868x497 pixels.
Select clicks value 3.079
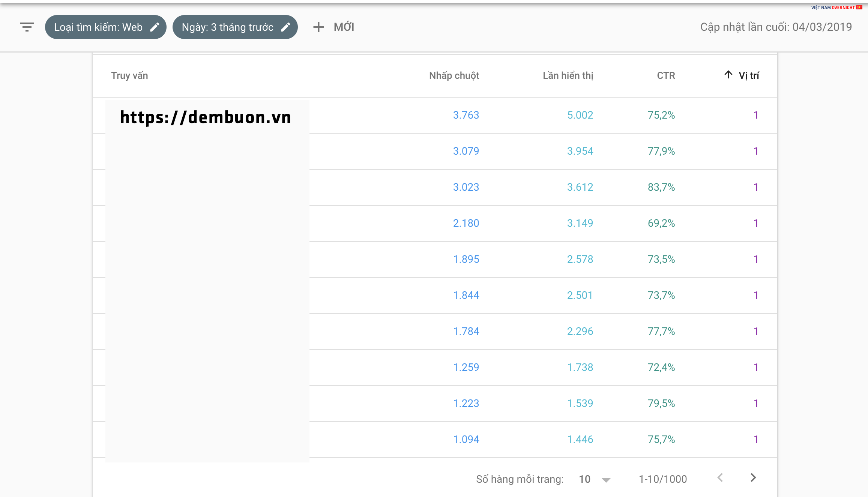(x=466, y=151)
